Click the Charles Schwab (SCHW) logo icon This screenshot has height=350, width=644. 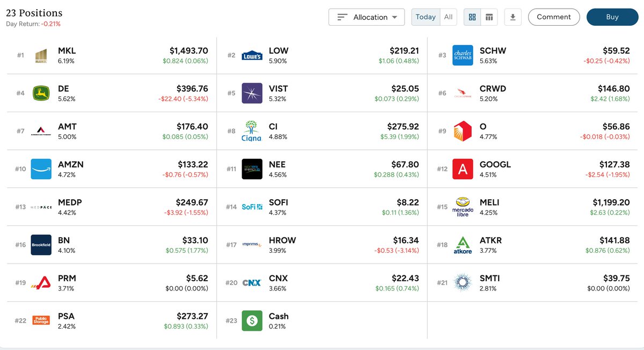point(463,55)
